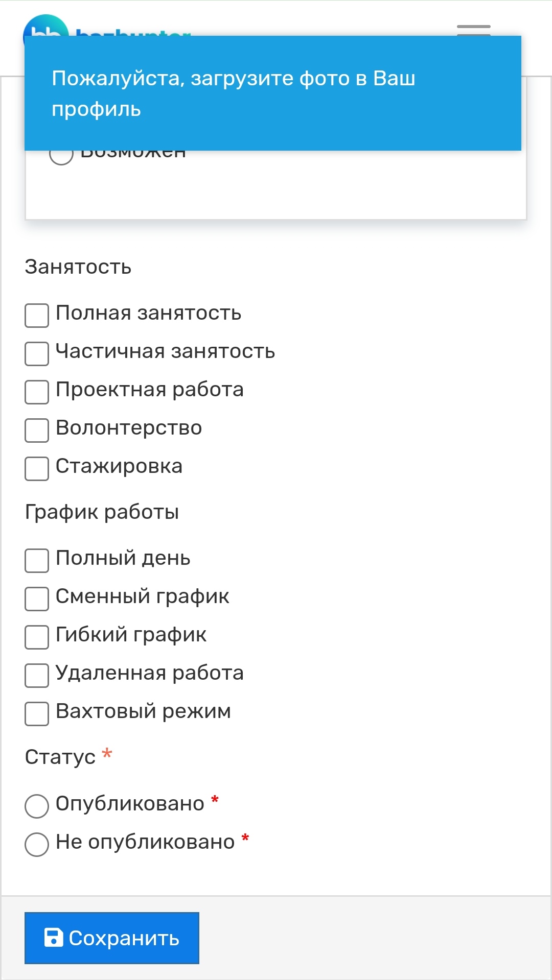Dismiss the blue photo upload notification
Image resolution: width=552 pixels, height=980 pixels.
[x=272, y=93]
